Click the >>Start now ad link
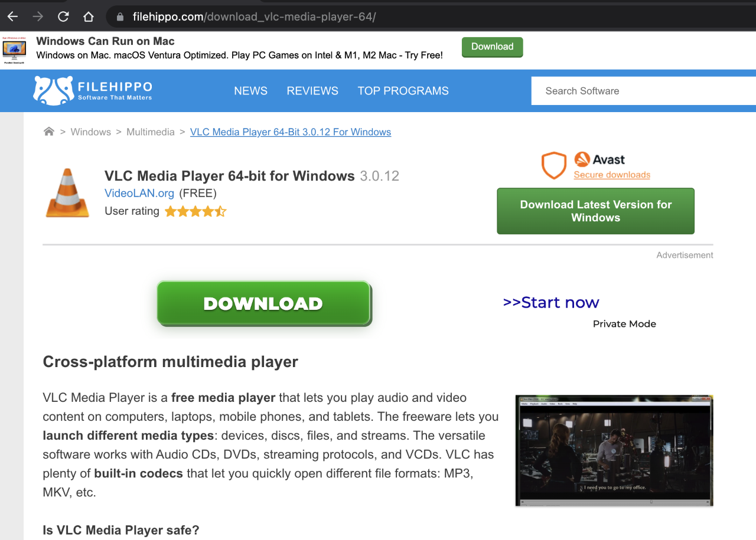 (x=551, y=303)
